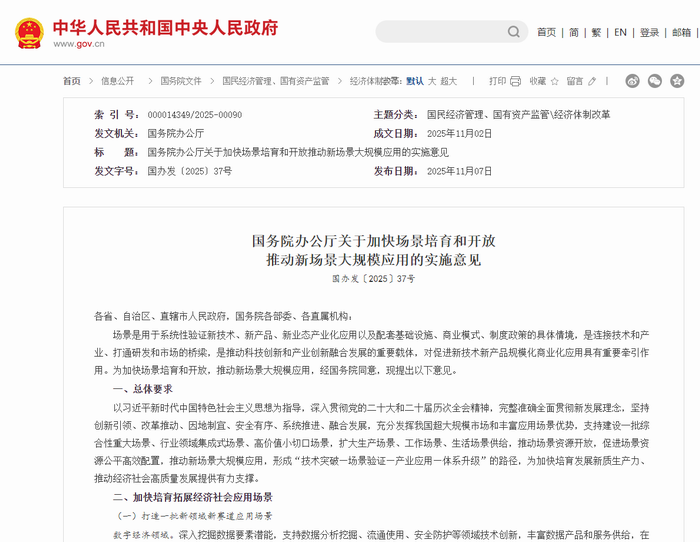The width and height of the screenshot is (700, 542).
Task: Open 登录 login link
Action: [x=649, y=32]
